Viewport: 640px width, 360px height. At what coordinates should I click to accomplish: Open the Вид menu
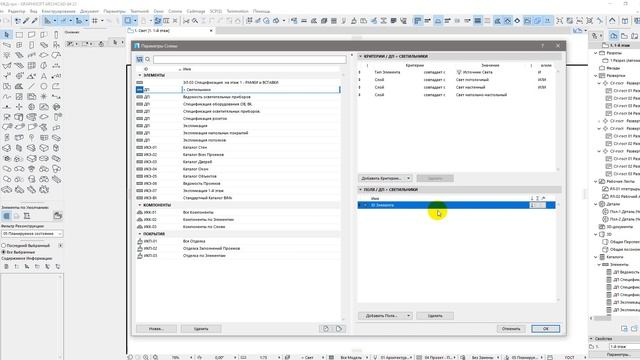pyautogui.click(x=33, y=11)
